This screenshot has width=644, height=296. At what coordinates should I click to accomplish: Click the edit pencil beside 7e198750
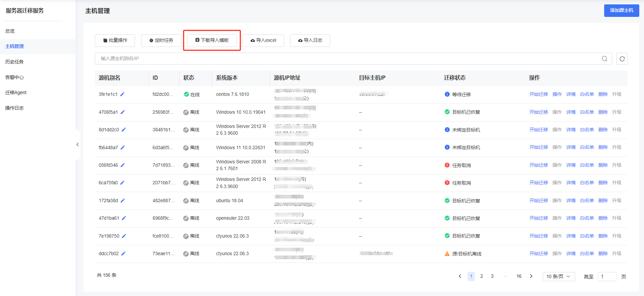click(x=124, y=236)
